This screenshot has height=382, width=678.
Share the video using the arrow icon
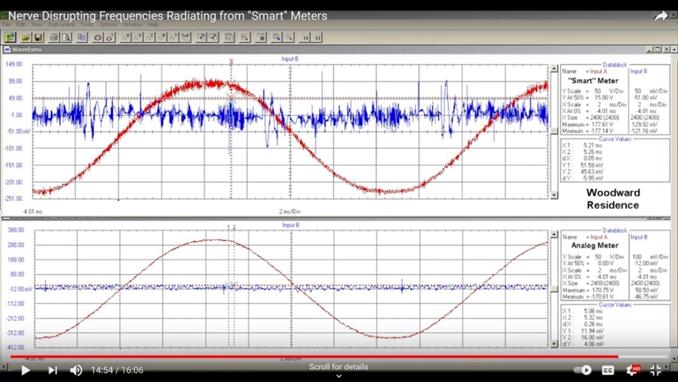(x=661, y=16)
